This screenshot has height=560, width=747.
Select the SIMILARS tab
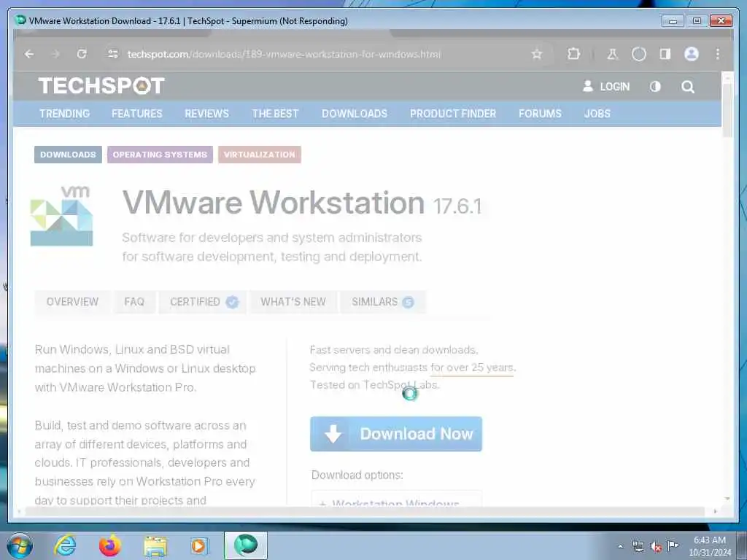383,302
